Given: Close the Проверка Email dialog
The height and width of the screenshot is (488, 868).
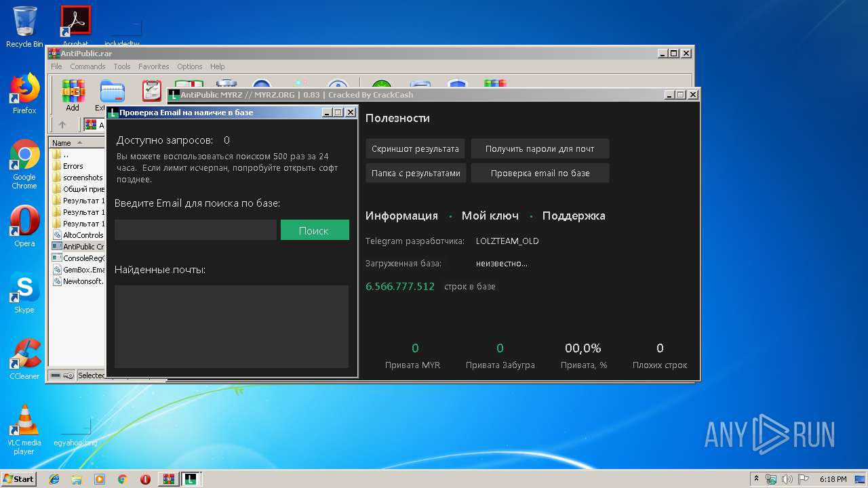Looking at the screenshot, I should coord(351,113).
